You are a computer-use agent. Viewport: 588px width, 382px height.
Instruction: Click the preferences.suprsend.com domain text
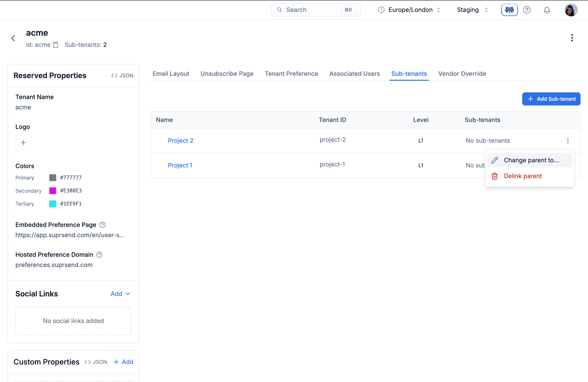[x=54, y=265]
